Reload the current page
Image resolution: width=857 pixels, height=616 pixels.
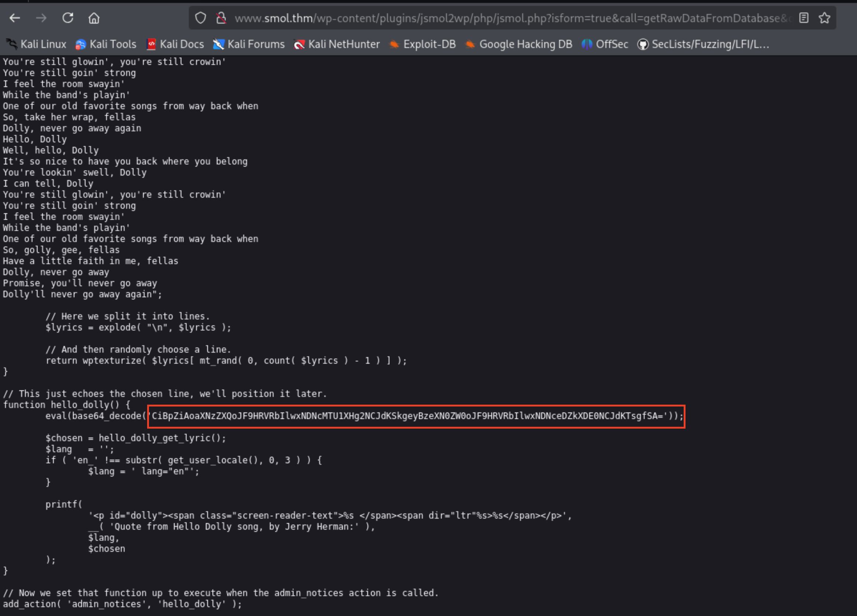click(x=67, y=18)
